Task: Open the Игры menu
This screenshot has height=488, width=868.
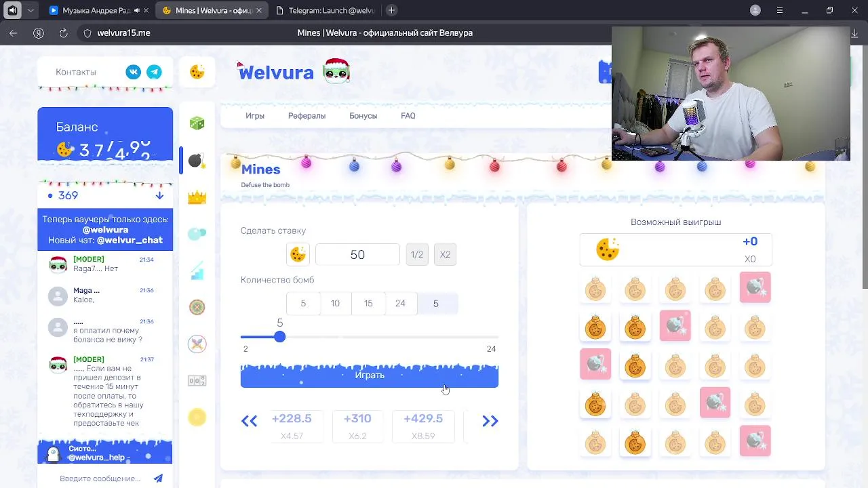Action: click(255, 116)
